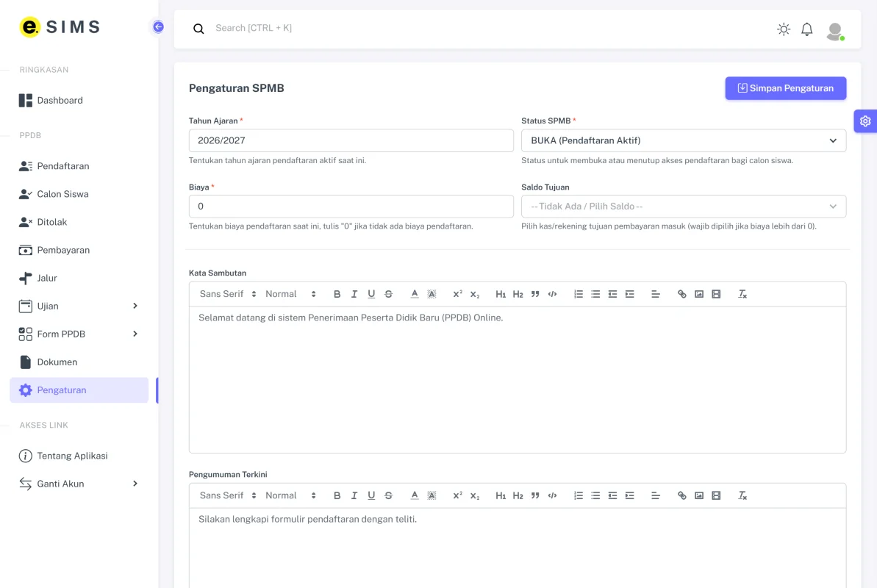This screenshot has width=877, height=588.
Task: Open Sans Serif font picker in Kata Sambutan
Action: pyautogui.click(x=228, y=294)
